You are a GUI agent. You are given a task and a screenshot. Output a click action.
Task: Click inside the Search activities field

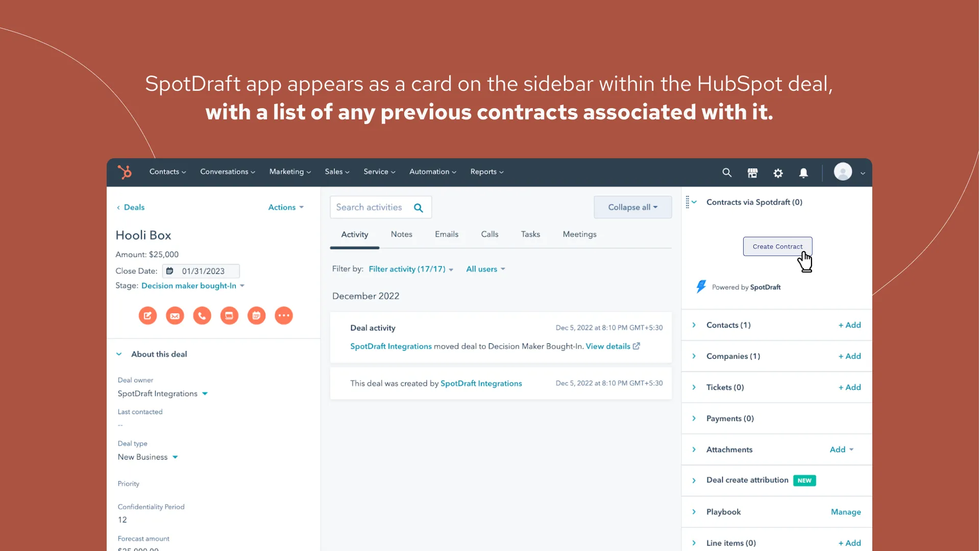click(373, 207)
